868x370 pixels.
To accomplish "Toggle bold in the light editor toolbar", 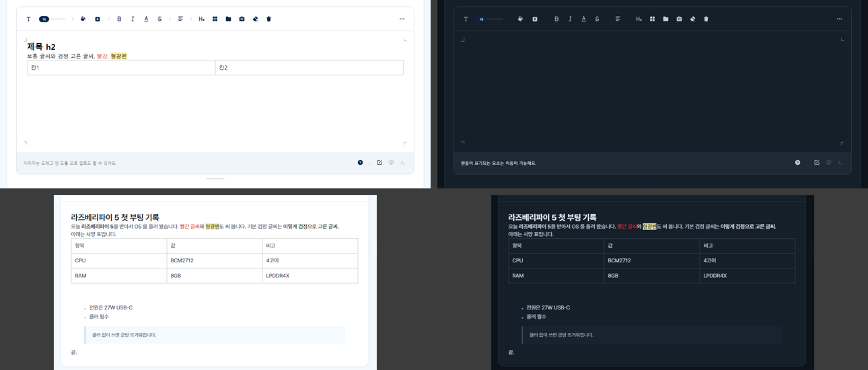I will (119, 19).
